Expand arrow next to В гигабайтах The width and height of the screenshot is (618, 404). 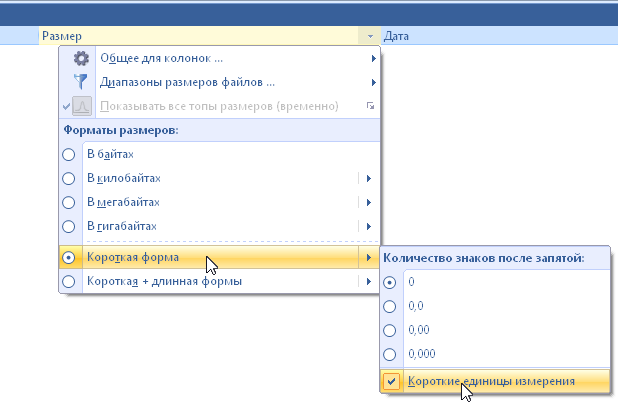tap(369, 227)
